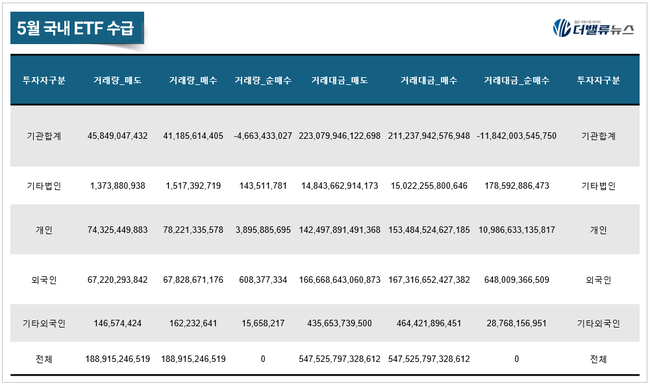Image resolution: width=650 pixels, height=384 pixels.
Task: Highlight the figure 67,828,671,176
Action: (x=193, y=280)
